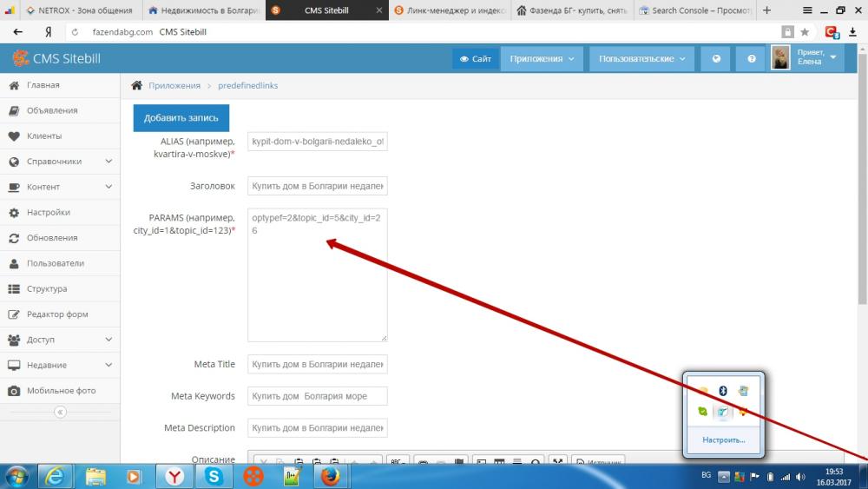The image size is (868, 489).
Task: Switch to the Линк-менеджер tab
Action: click(x=450, y=10)
